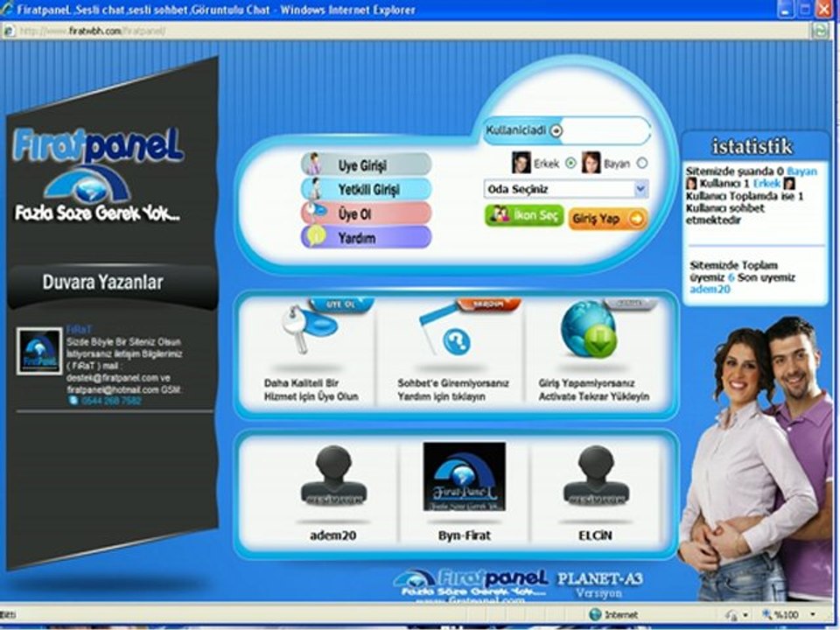Click the Erkek link in istatistik

pos(767,183)
